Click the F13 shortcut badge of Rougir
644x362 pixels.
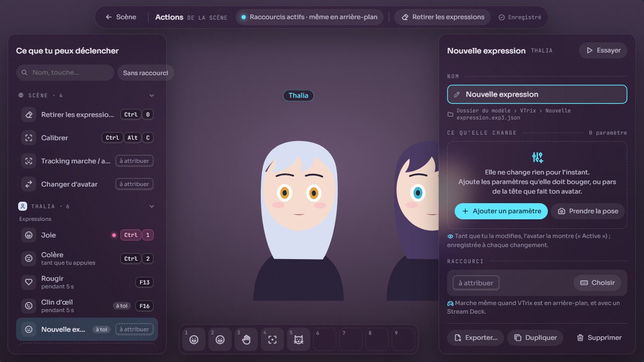(145, 282)
